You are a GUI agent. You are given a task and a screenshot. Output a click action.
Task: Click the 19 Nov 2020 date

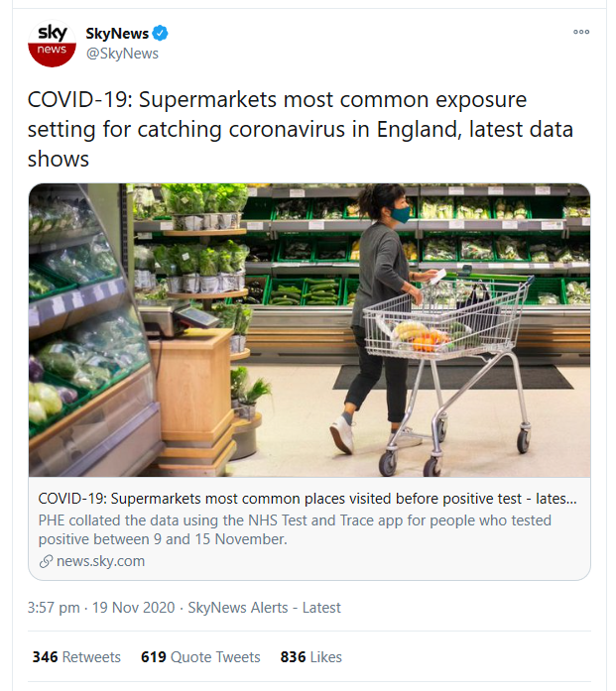click(x=134, y=608)
